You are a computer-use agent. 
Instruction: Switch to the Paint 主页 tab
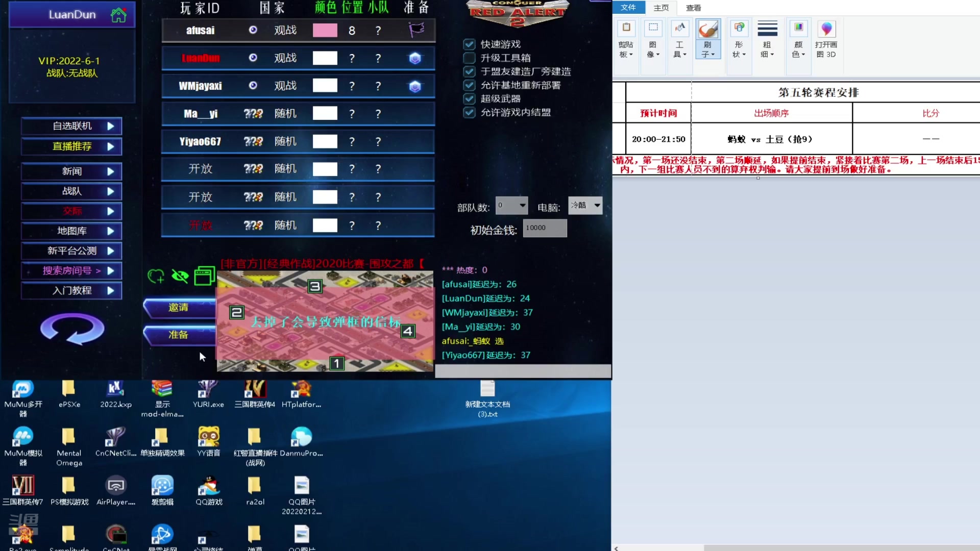click(x=661, y=8)
